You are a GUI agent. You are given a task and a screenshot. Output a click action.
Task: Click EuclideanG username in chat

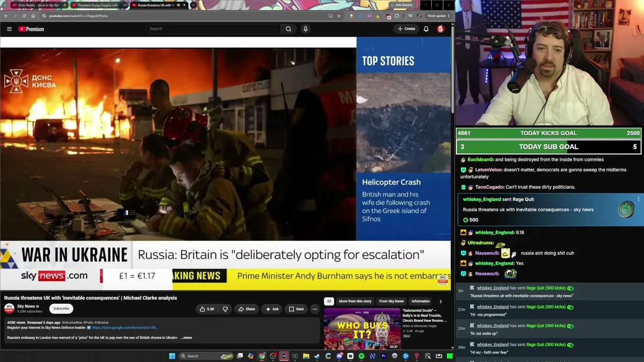coord(480,160)
